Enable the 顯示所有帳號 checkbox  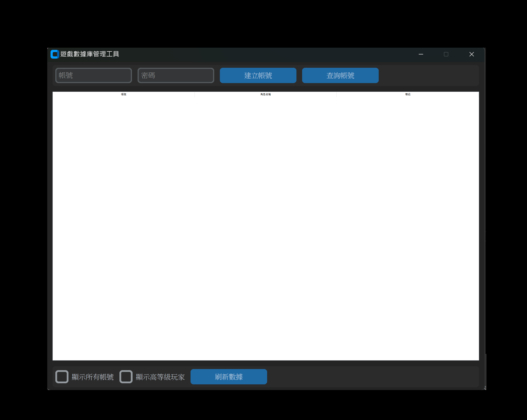(62, 376)
